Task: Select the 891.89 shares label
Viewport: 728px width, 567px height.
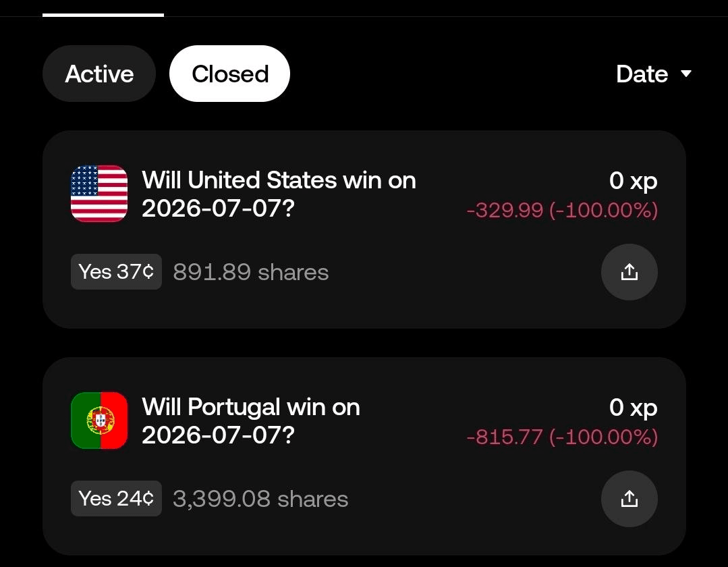Action: coord(251,272)
